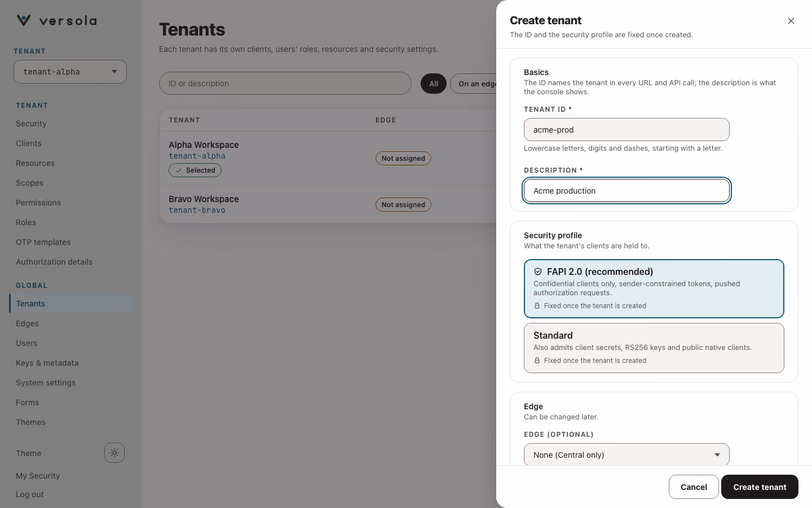Click the Create tenant button
The image size is (812, 508).
coord(760,487)
